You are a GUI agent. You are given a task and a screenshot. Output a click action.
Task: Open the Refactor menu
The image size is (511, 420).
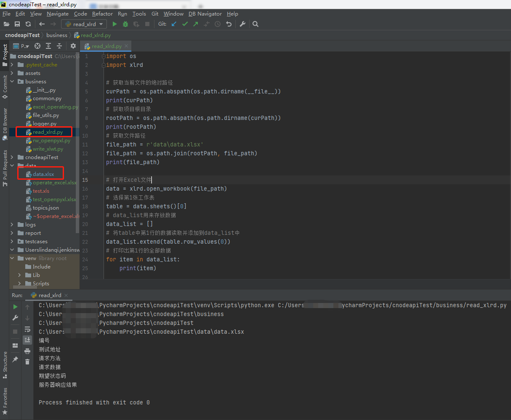coord(102,14)
